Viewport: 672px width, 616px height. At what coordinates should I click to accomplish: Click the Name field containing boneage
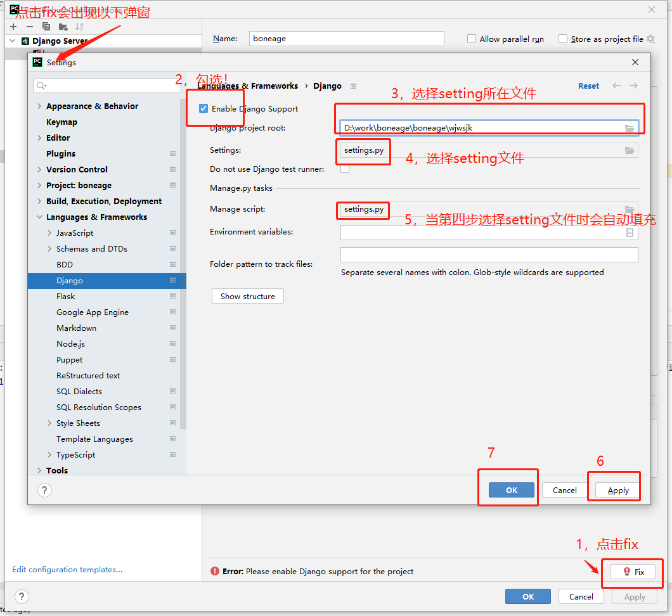(347, 39)
